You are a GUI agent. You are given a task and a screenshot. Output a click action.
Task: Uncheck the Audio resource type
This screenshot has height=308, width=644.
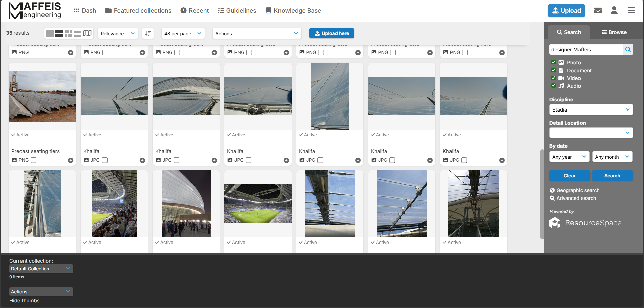tap(553, 86)
